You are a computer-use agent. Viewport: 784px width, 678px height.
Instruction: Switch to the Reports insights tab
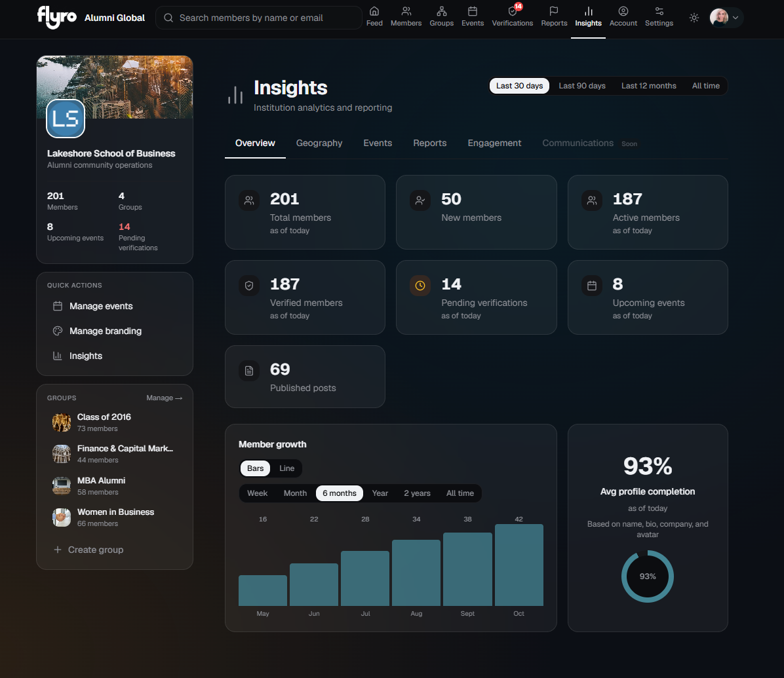[429, 143]
